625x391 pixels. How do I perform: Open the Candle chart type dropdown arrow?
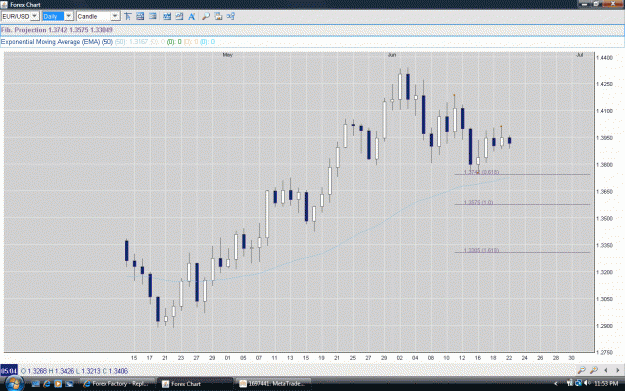115,16
